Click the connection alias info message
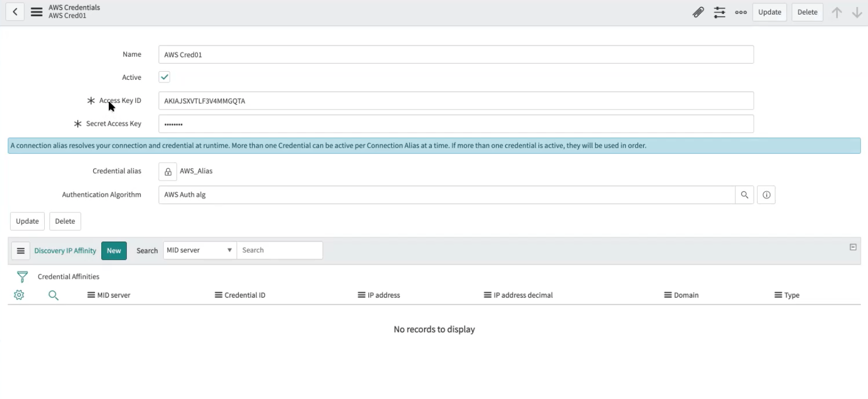This screenshot has width=868, height=399. pos(434,146)
